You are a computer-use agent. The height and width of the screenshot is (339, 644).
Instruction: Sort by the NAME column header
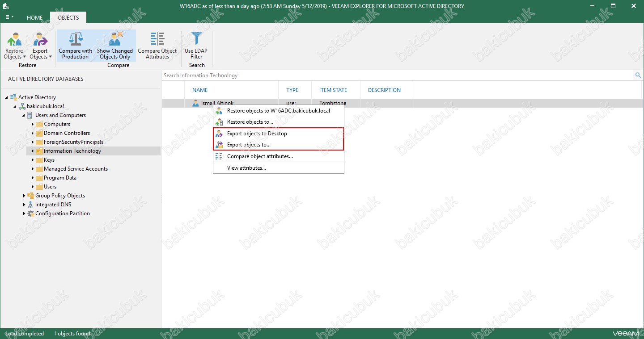200,90
